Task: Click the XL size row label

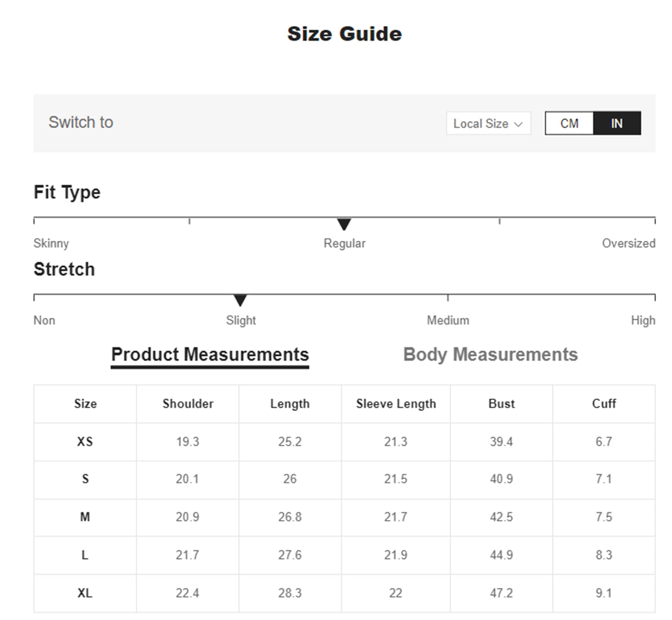Action: coord(85,593)
